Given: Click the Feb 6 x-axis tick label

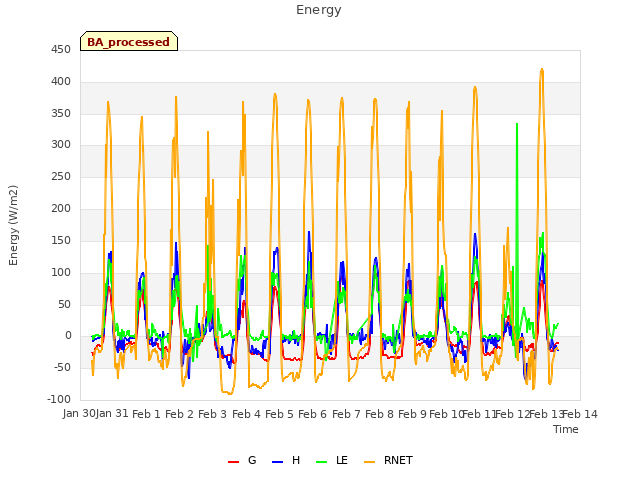Looking at the screenshot, I should [x=312, y=414].
